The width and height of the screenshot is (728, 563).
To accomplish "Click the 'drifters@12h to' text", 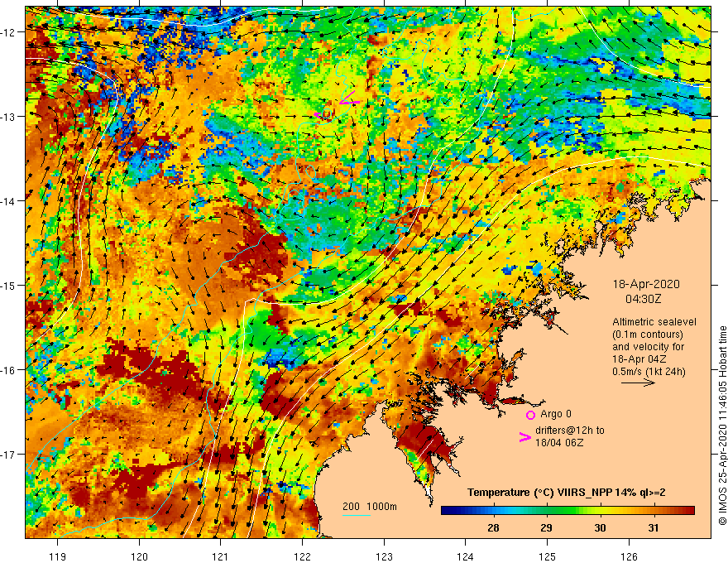I will pyautogui.click(x=570, y=431).
